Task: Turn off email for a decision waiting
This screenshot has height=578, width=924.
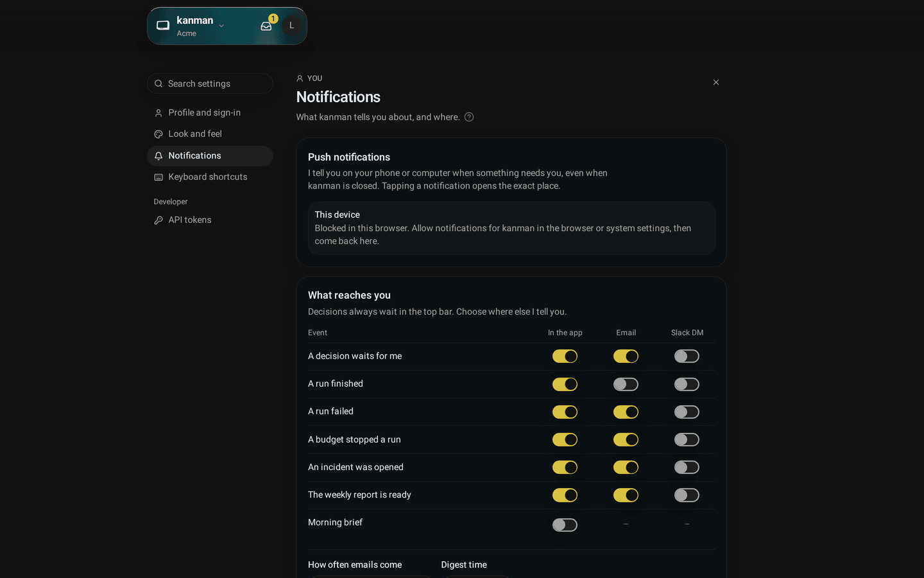Action: click(626, 356)
